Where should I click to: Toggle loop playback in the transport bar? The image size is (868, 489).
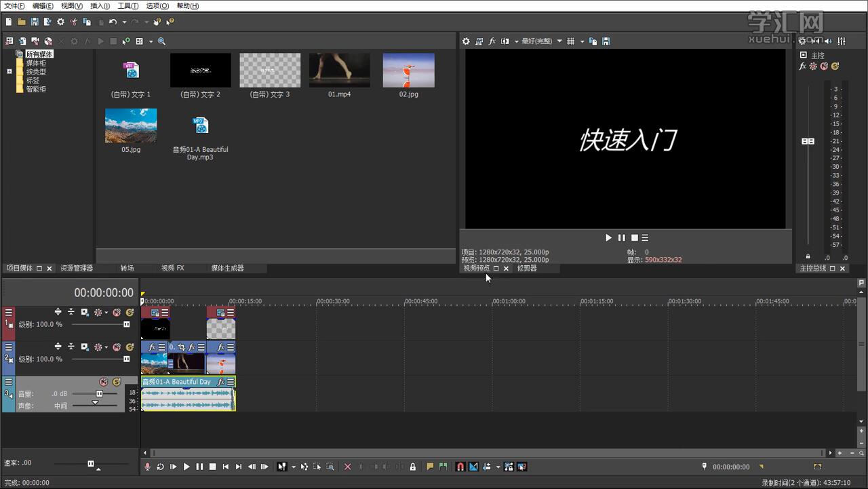(x=160, y=467)
